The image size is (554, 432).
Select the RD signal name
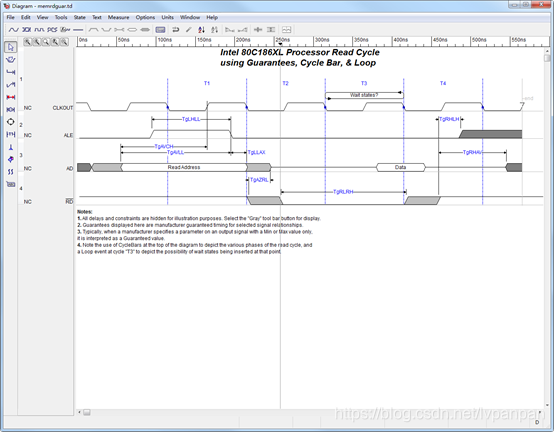(x=69, y=201)
